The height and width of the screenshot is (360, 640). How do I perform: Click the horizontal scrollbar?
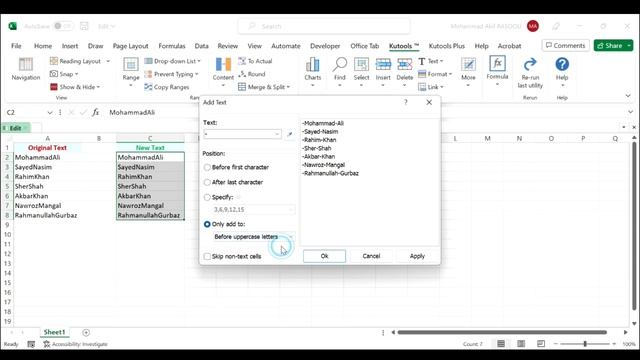tap(502, 332)
